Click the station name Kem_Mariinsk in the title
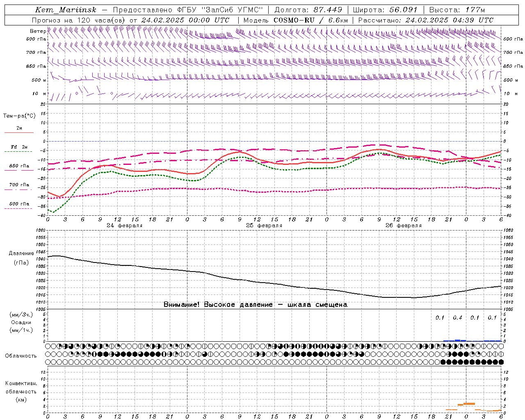 (x=66, y=10)
